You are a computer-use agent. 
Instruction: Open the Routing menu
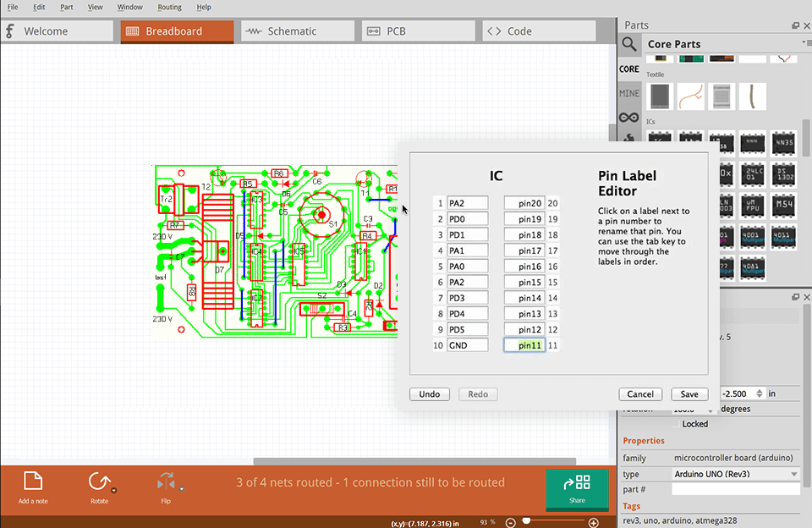tap(169, 7)
